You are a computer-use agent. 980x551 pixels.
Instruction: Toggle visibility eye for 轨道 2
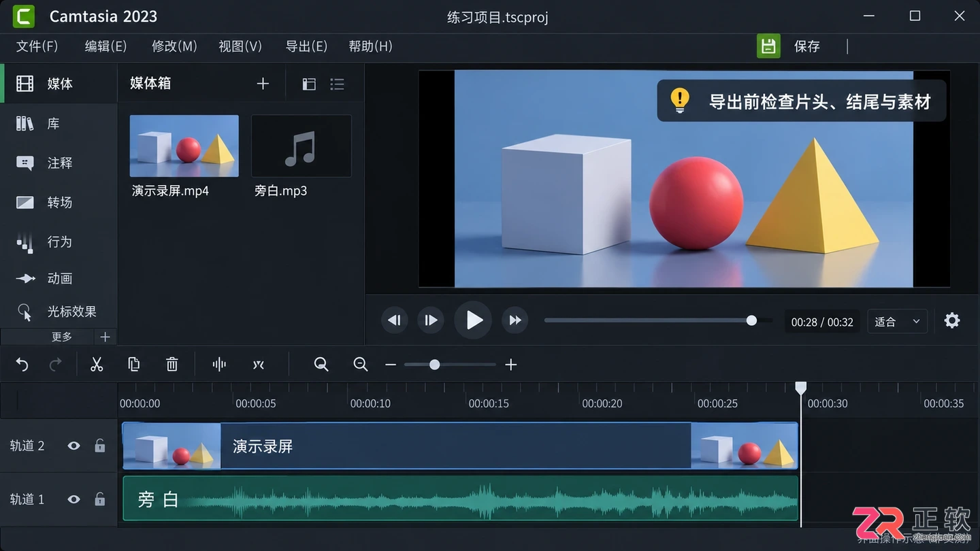click(73, 446)
